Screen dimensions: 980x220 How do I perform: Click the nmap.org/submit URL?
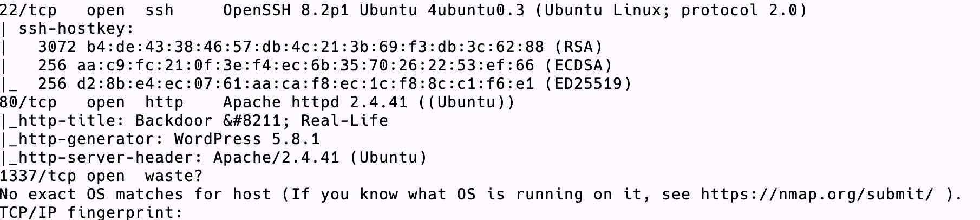817,194
